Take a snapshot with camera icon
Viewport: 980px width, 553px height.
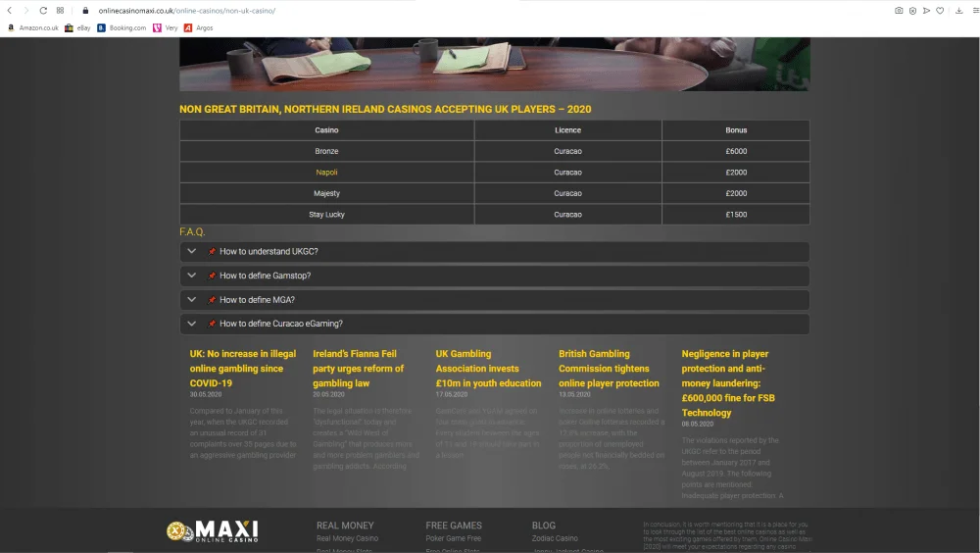[899, 11]
